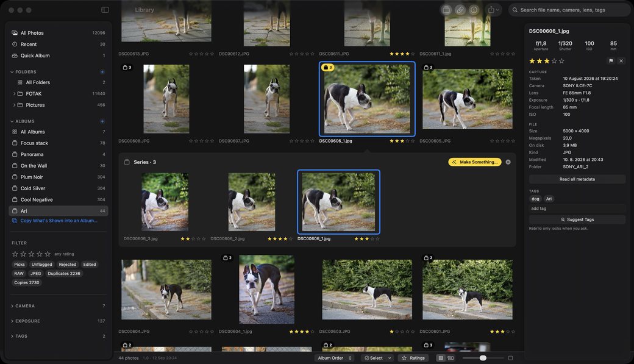Screen dimensions: 634x364
Task: Click Read all metadata button
Action: point(577,179)
